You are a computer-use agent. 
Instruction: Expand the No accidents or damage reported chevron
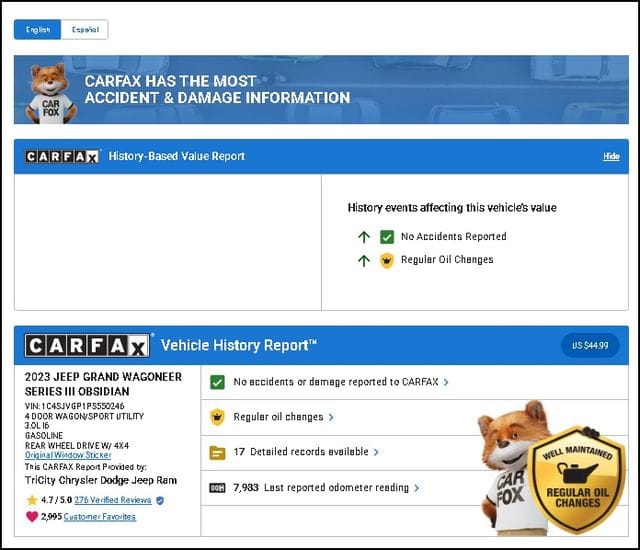click(446, 382)
